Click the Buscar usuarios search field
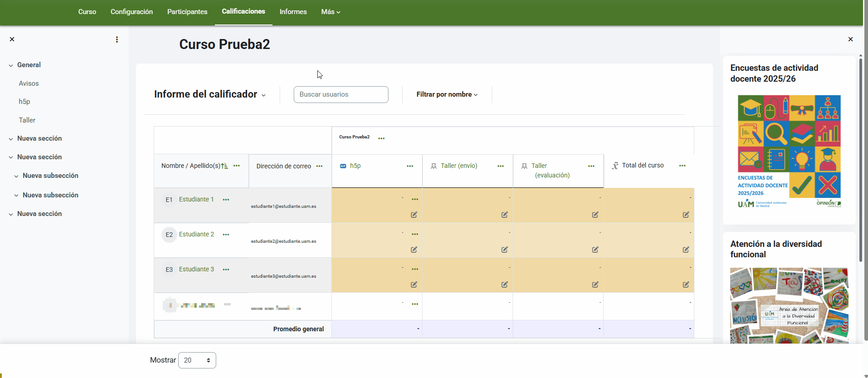Viewport: 868px width, 378px height. [341, 94]
